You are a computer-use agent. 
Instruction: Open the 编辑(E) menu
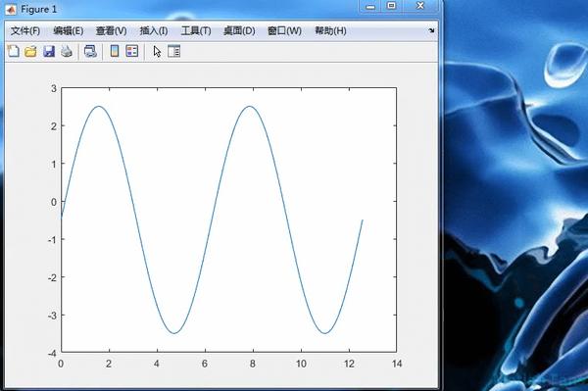[69, 30]
